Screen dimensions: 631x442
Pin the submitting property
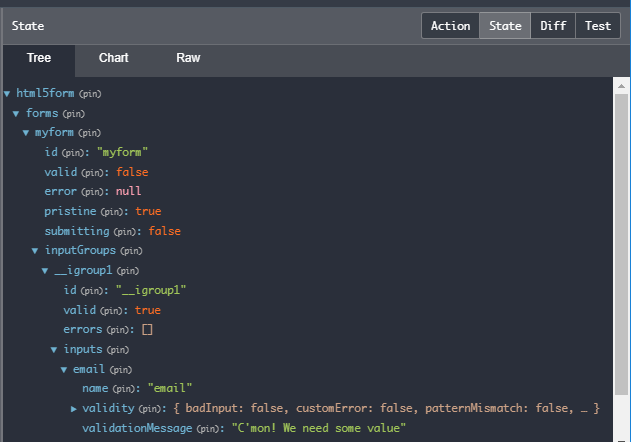click(125, 231)
